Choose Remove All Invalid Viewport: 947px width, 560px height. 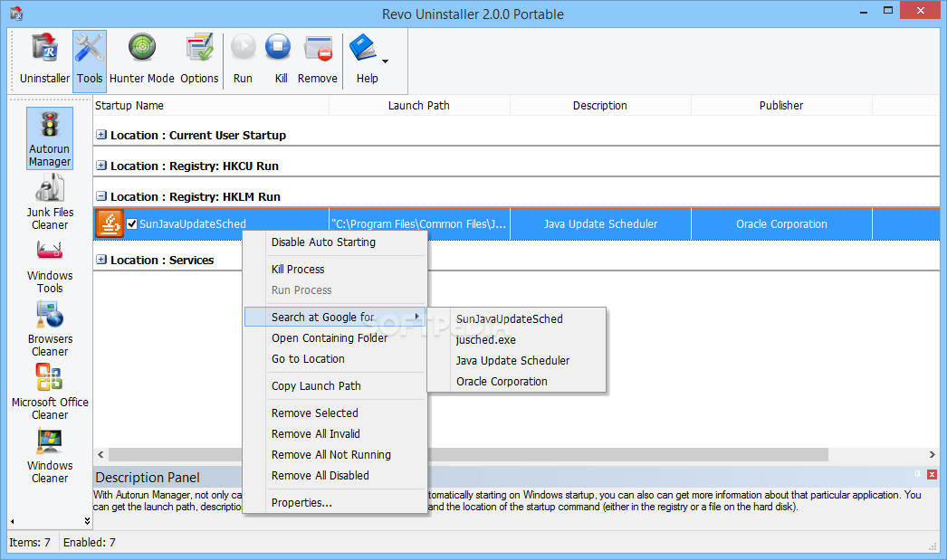pos(335,434)
